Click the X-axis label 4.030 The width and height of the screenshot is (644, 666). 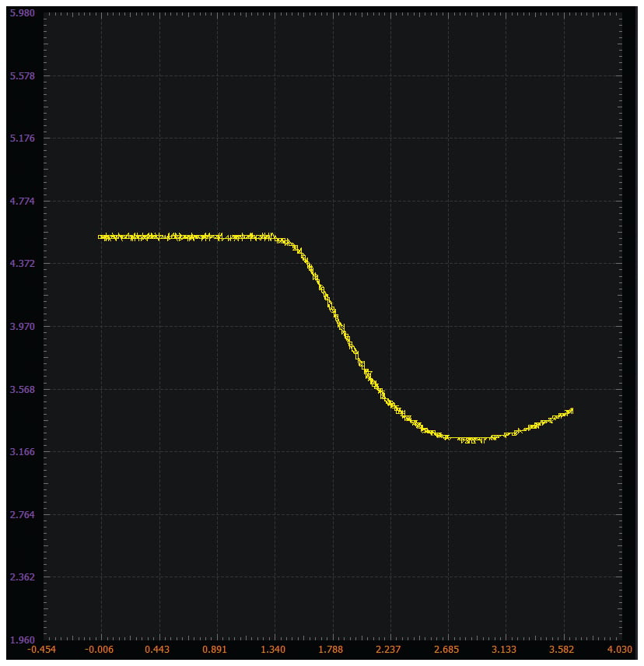[x=620, y=650]
